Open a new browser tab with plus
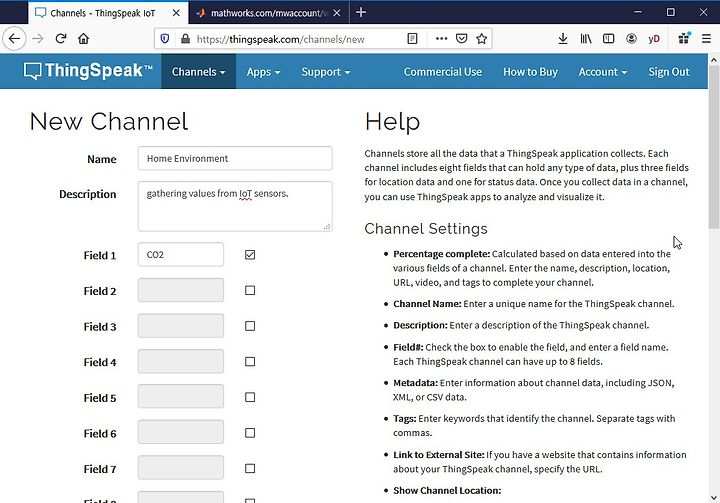Image resolution: width=720 pixels, height=503 pixels. (x=361, y=12)
